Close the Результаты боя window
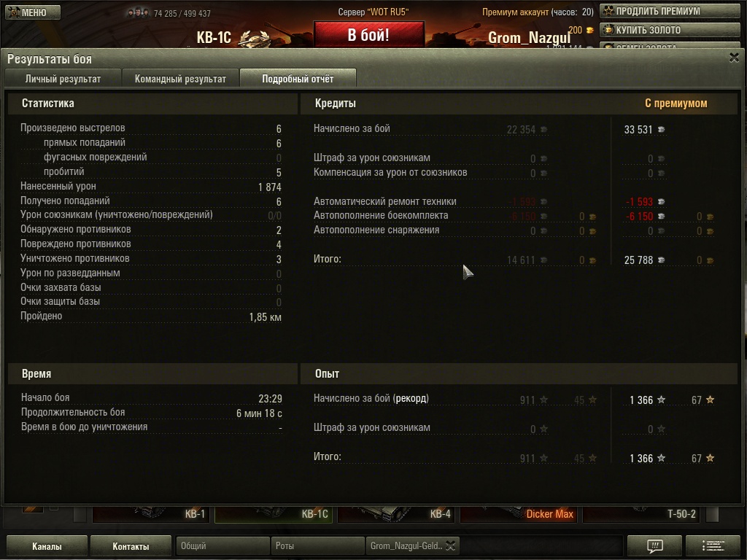 (x=734, y=58)
